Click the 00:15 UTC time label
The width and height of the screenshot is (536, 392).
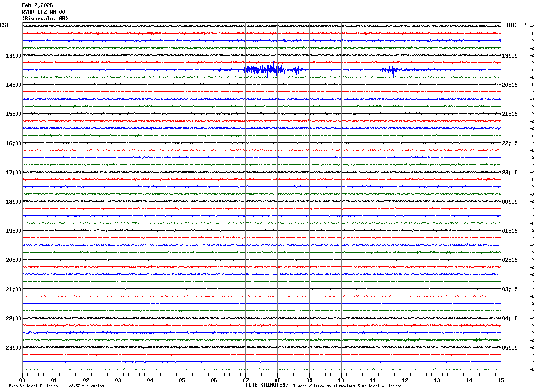pyautogui.click(x=509, y=202)
